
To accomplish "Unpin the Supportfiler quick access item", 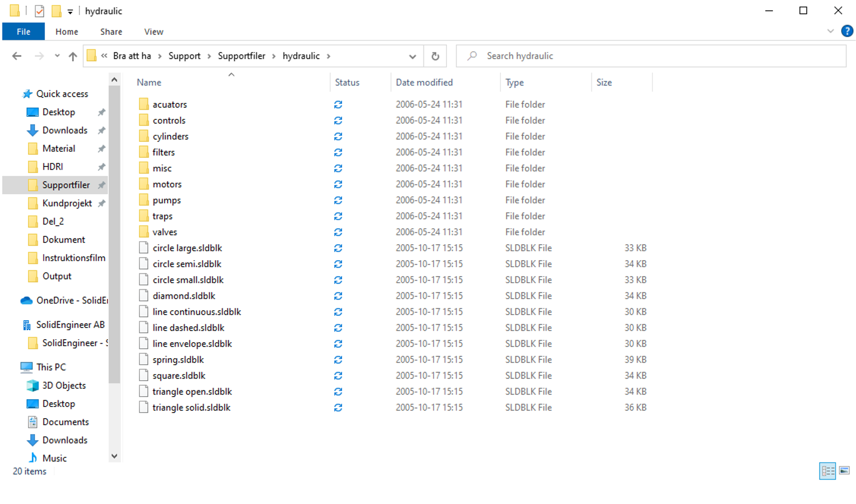I will pos(101,185).
